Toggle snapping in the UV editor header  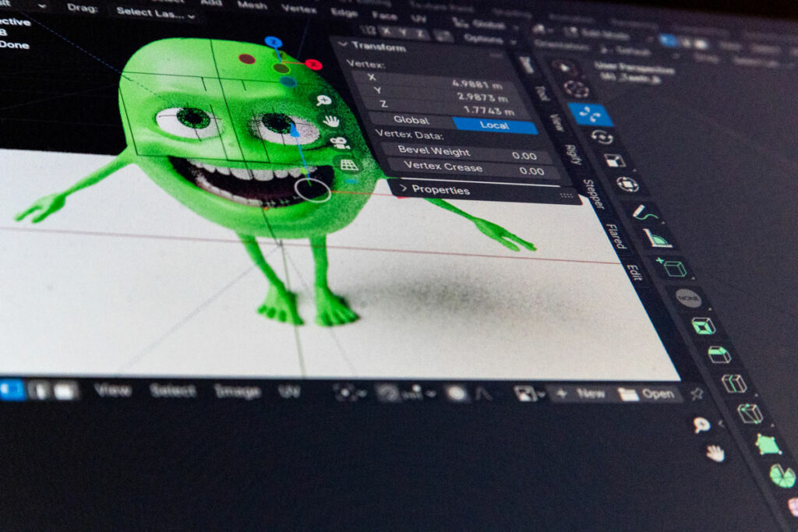click(x=388, y=393)
